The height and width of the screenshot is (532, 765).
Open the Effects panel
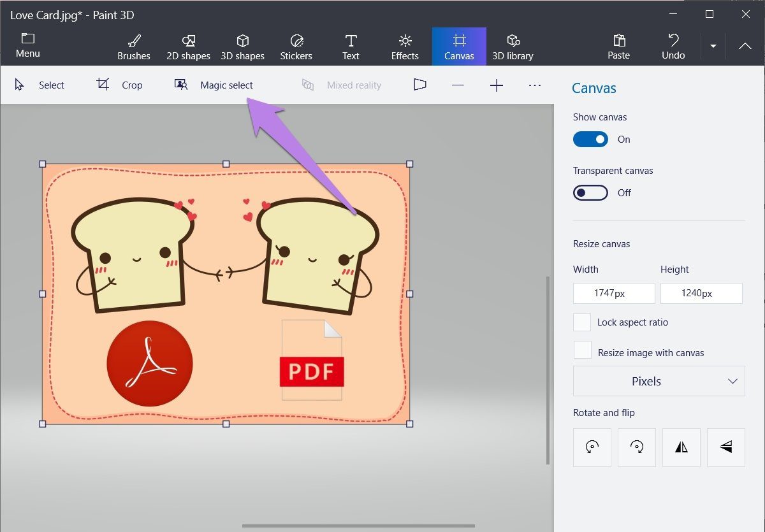click(x=405, y=47)
